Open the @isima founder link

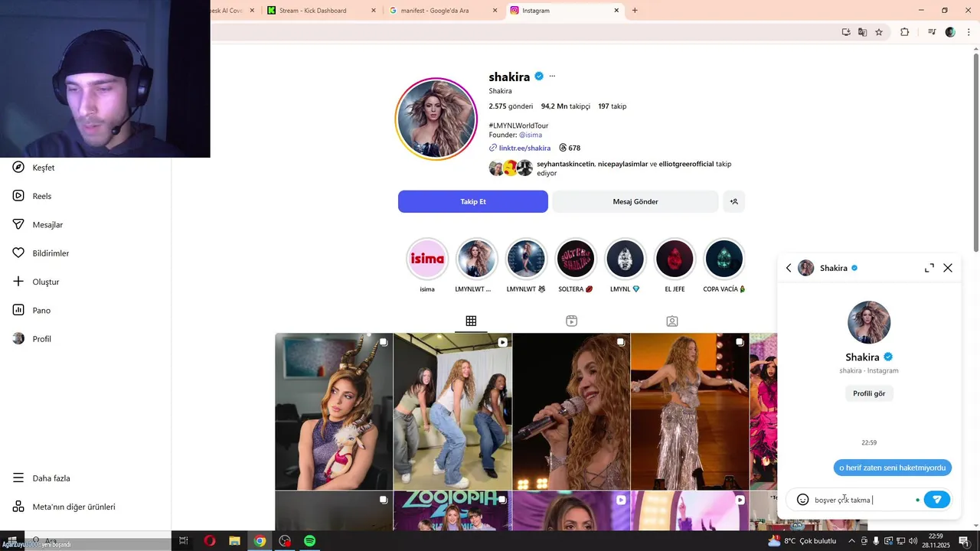click(x=531, y=135)
